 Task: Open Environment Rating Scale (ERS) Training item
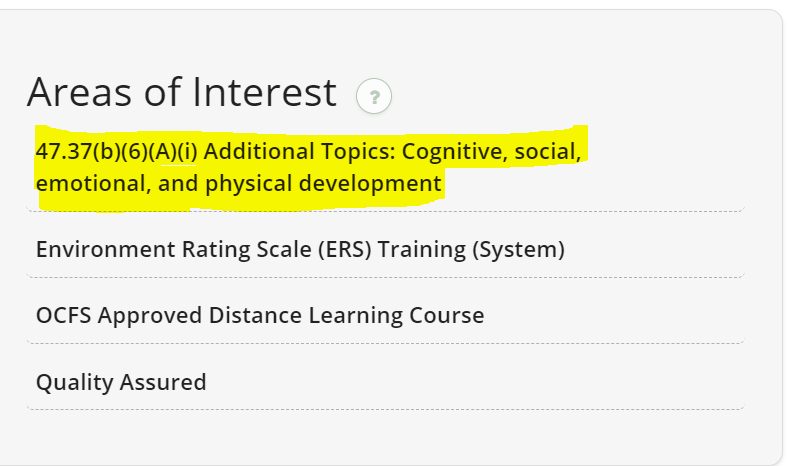pos(300,249)
